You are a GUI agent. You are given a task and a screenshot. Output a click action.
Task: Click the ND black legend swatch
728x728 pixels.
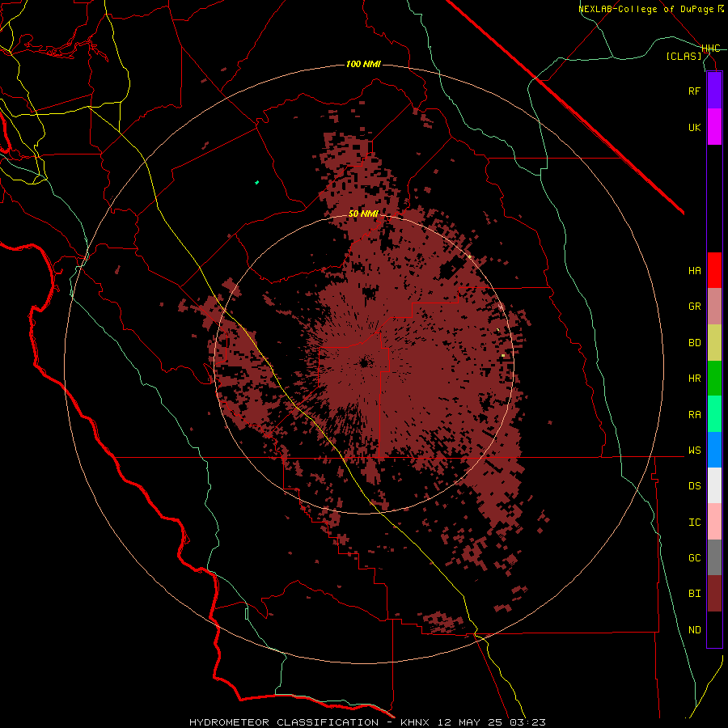pyautogui.click(x=714, y=629)
